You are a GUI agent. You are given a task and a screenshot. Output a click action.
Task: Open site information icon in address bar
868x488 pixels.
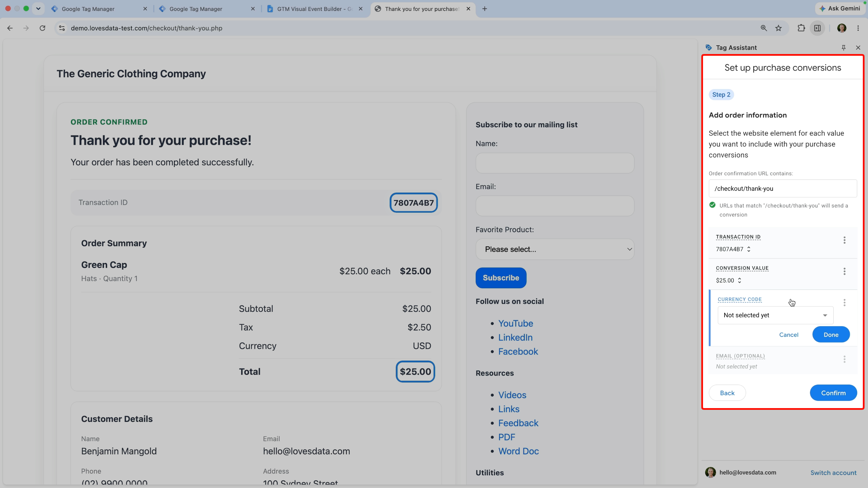(62, 28)
